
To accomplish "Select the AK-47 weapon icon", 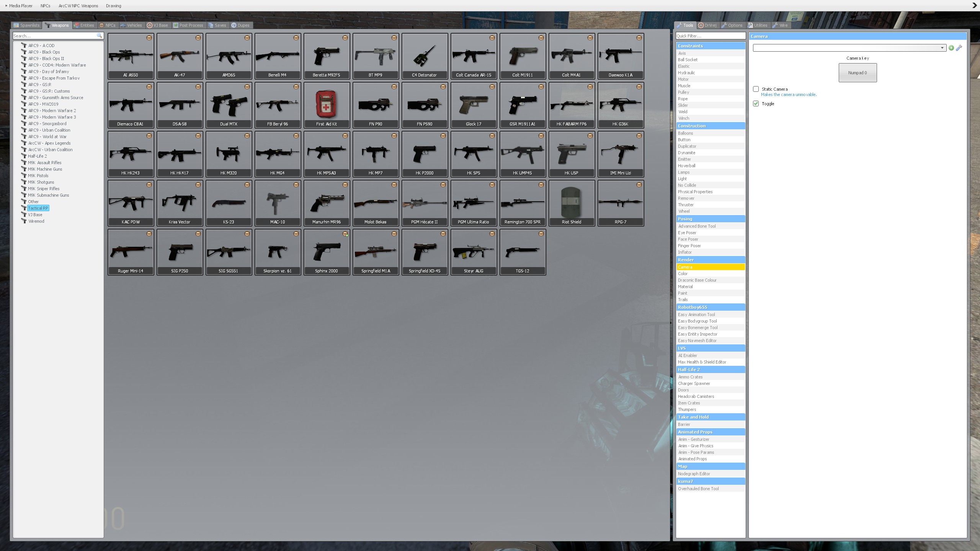I will click(x=180, y=56).
